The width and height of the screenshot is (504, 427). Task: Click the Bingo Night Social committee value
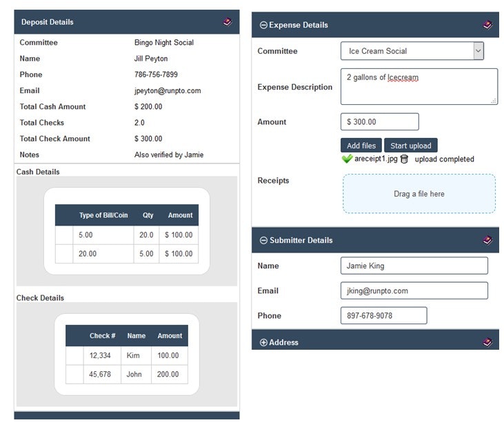164,43
